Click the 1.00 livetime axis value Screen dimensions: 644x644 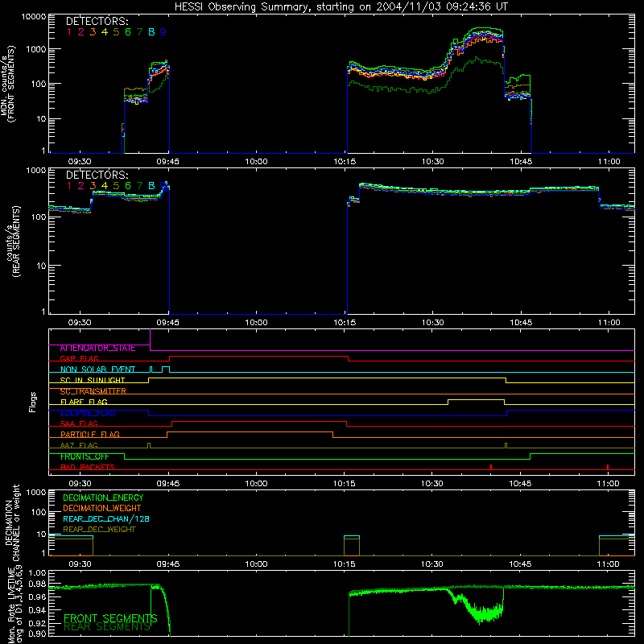(x=38, y=572)
